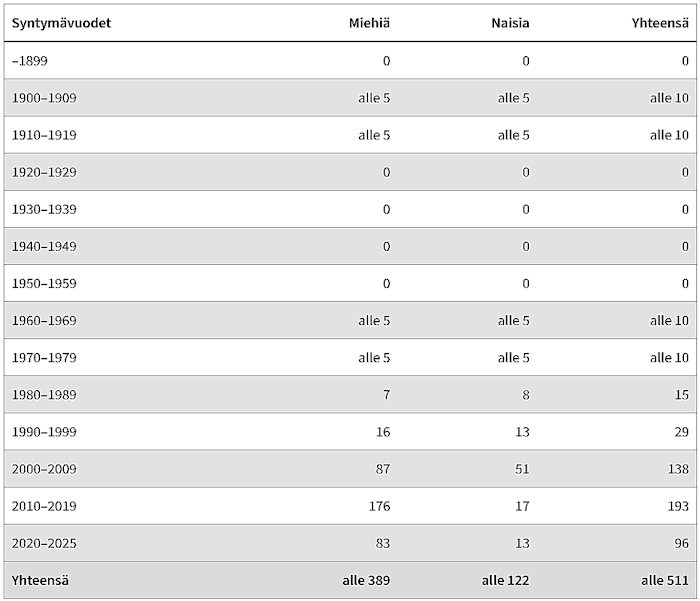Click the men's value 176
700x601 pixels.
pyautogui.click(x=379, y=506)
